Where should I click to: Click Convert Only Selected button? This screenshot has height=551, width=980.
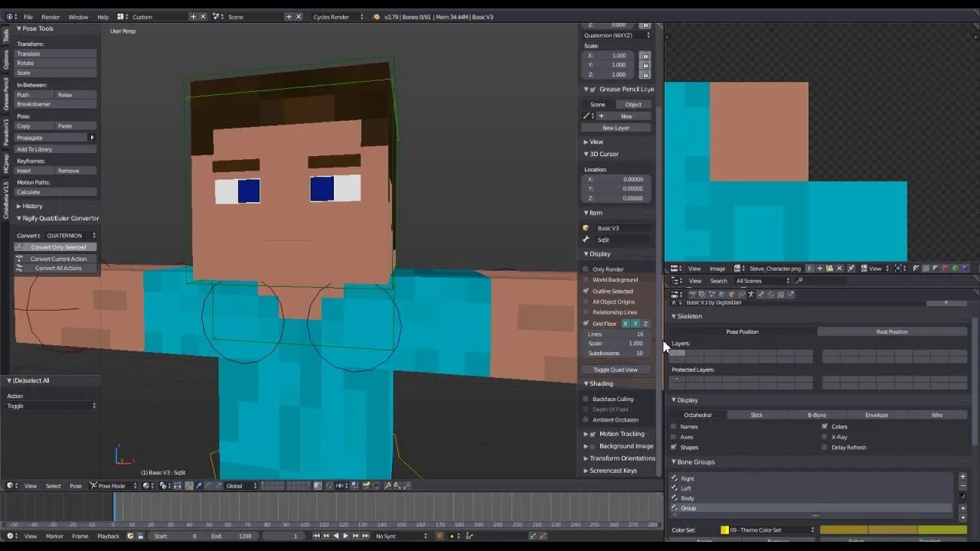tap(56, 247)
